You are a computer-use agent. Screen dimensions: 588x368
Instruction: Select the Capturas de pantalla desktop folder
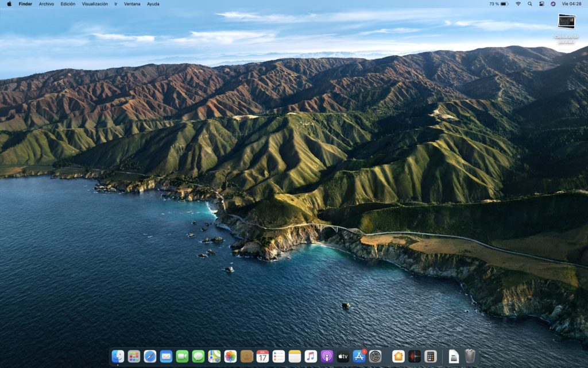pos(566,21)
